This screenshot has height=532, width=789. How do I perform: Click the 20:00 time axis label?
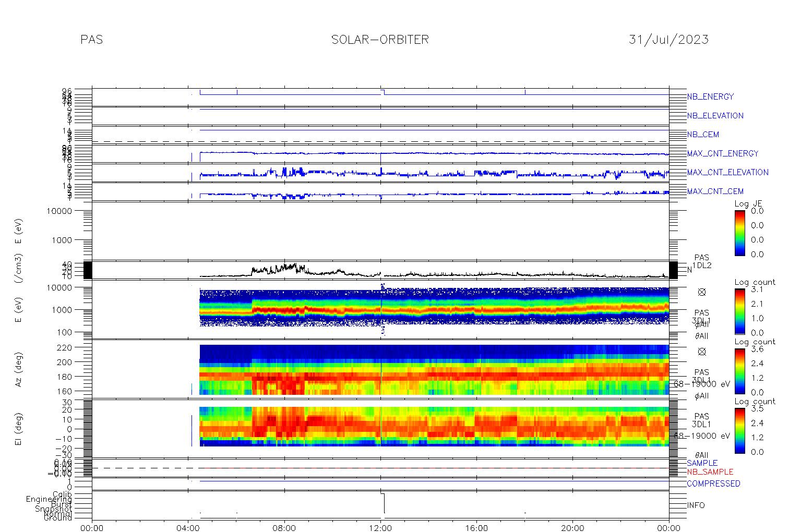(572, 528)
